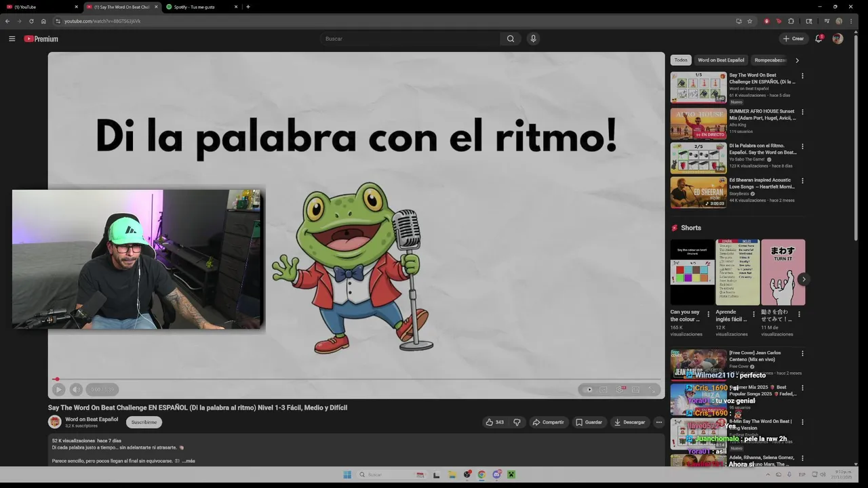Click the YouTube Premium logo

[41, 39]
